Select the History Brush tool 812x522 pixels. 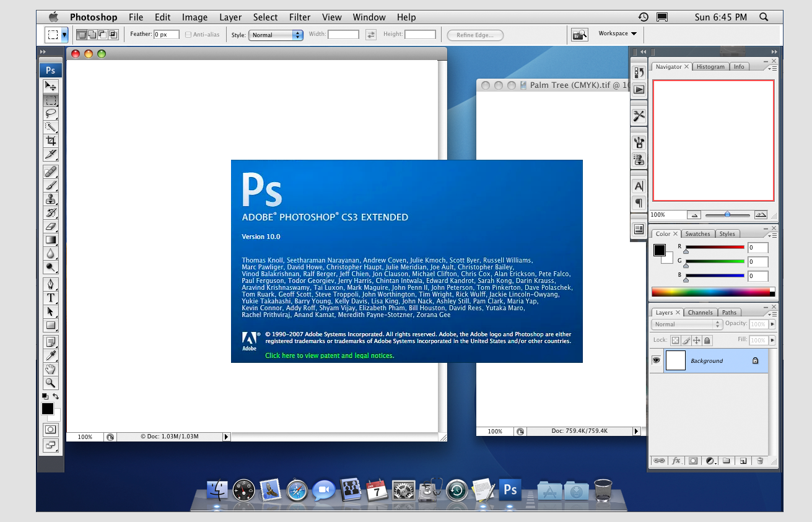[x=51, y=212]
